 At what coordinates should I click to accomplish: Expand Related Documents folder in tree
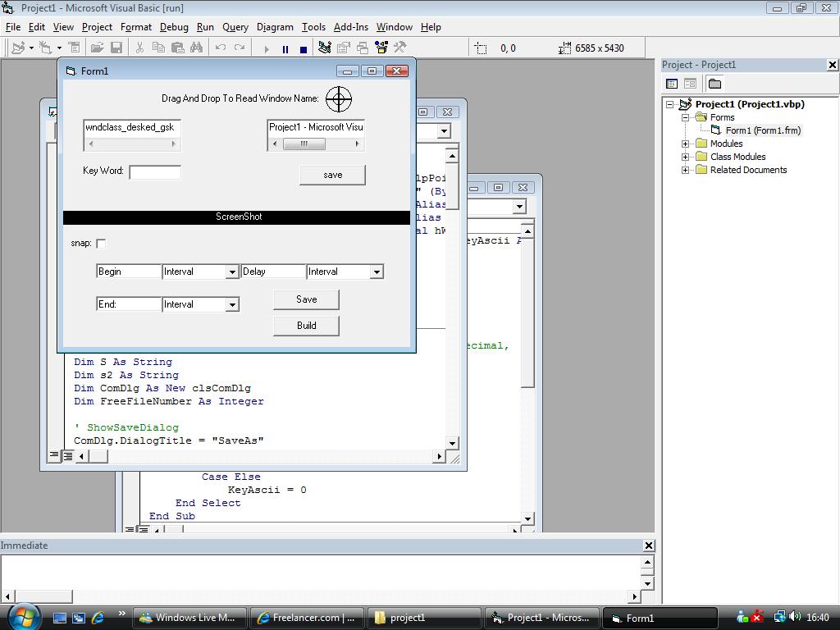coord(685,171)
